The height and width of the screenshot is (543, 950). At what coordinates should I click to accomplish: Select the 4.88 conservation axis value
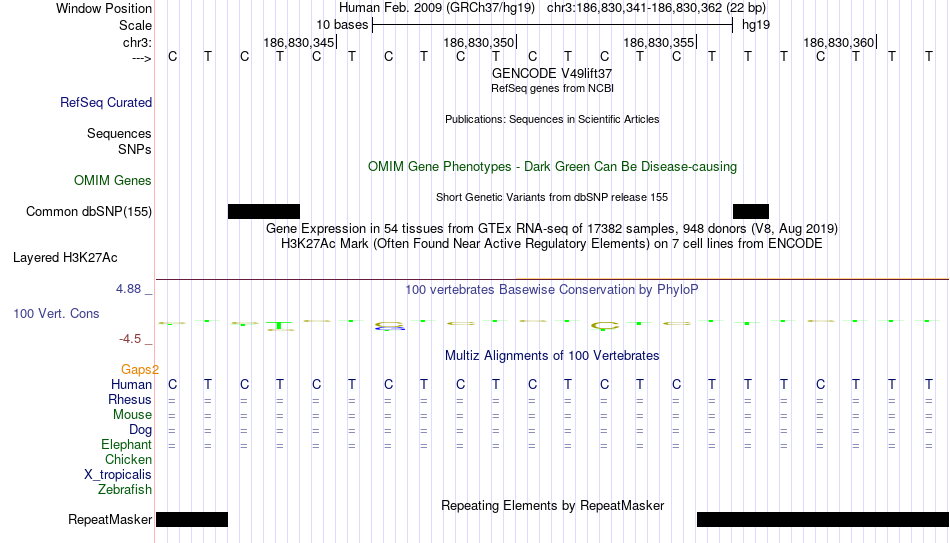[x=128, y=289]
